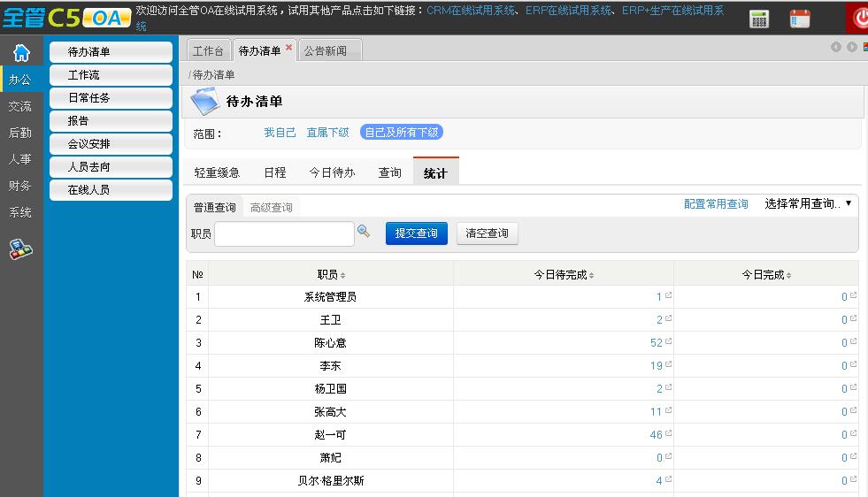Select 交流 in the left sidebar
The height and width of the screenshot is (497, 868).
pos(20,106)
